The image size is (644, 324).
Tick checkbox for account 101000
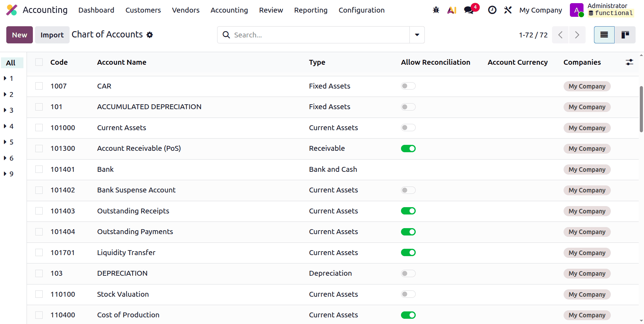point(39,128)
